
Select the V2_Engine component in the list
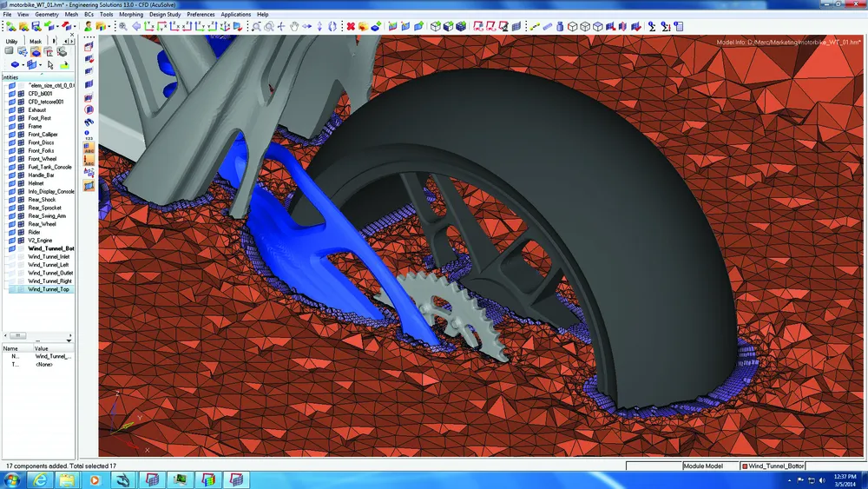click(x=41, y=241)
